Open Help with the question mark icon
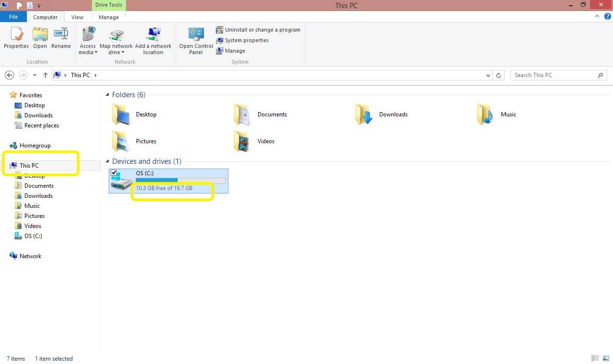The height and width of the screenshot is (364, 613). tap(607, 16)
